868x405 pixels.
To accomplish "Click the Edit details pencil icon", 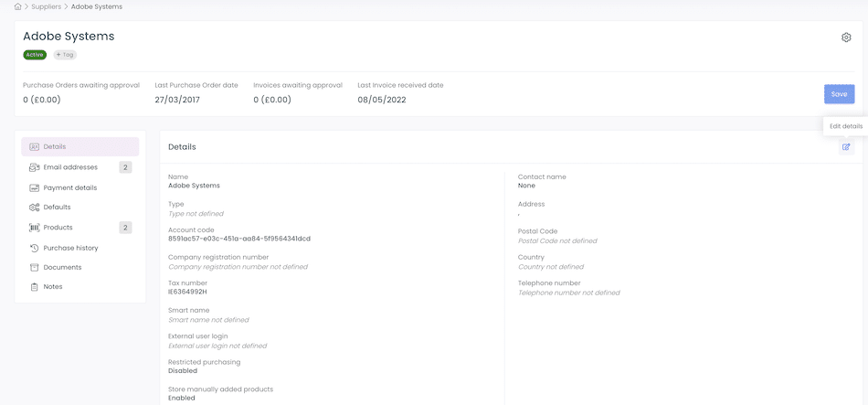I will [x=846, y=147].
